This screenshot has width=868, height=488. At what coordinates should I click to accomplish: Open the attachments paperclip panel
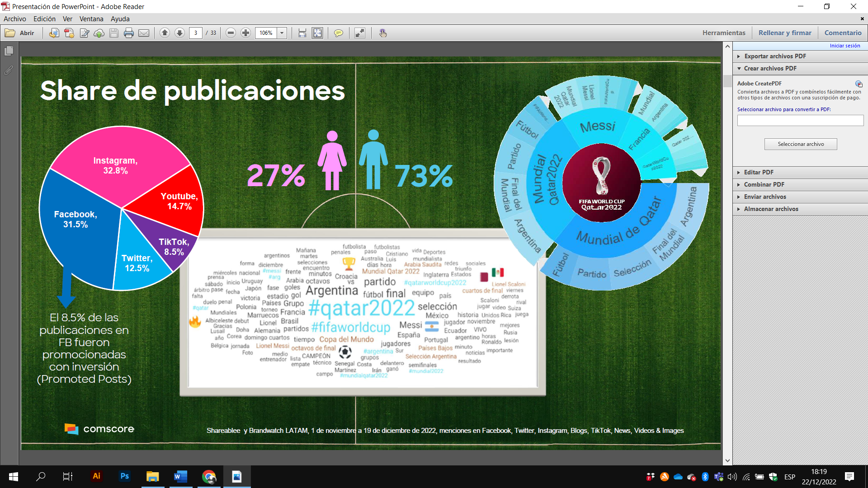click(x=9, y=70)
